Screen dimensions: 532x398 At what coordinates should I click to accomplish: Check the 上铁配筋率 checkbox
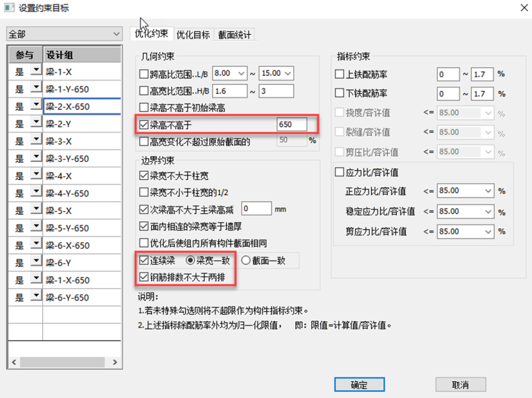coord(339,74)
